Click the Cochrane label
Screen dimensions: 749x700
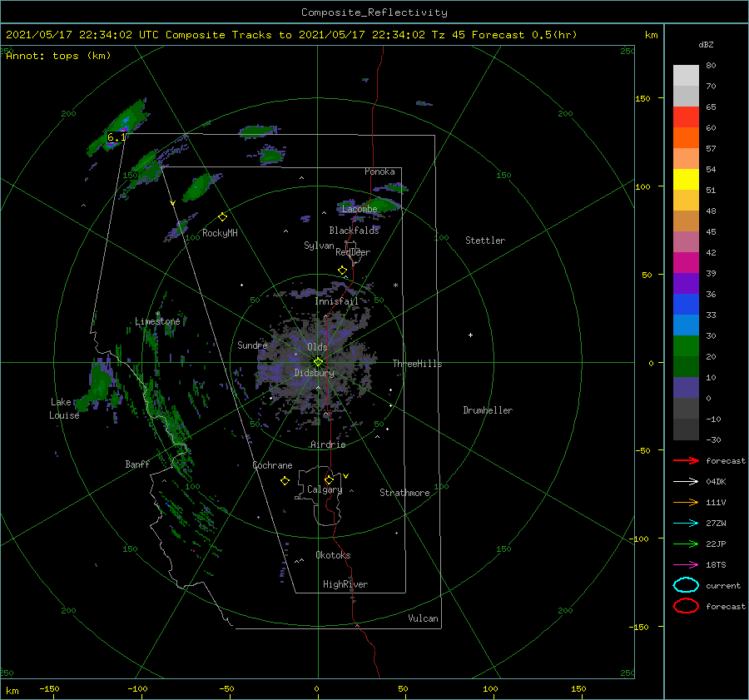click(x=272, y=465)
